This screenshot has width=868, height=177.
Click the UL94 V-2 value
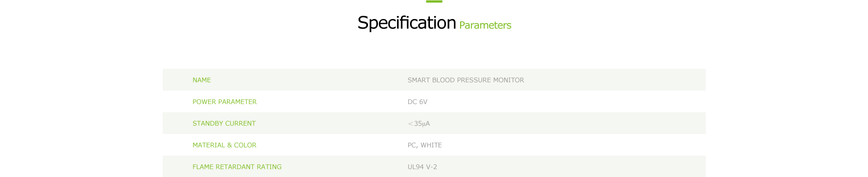coord(422,167)
